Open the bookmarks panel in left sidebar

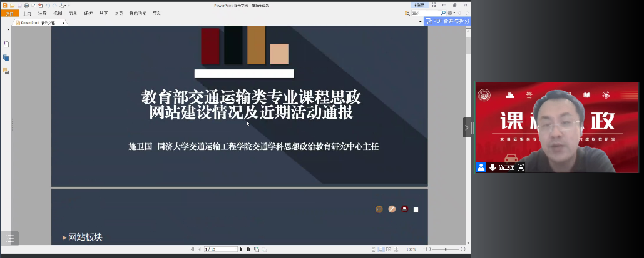(6, 44)
